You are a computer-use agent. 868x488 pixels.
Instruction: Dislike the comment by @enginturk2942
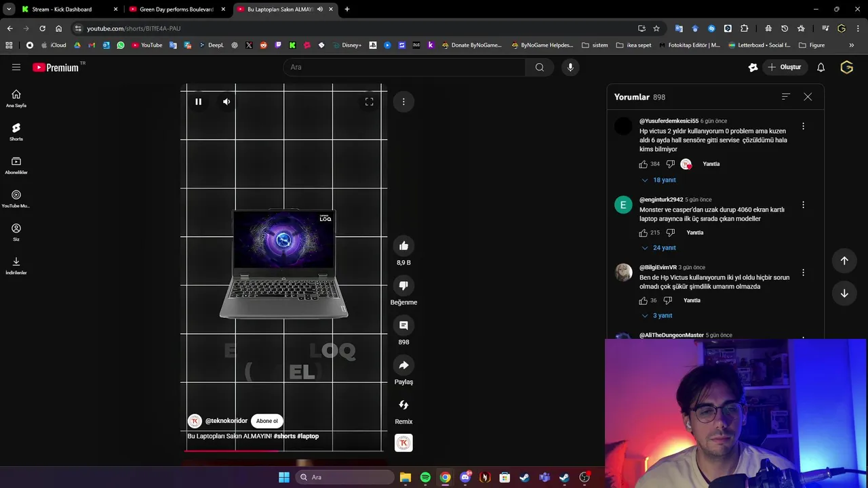pyautogui.click(x=670, y=232)
